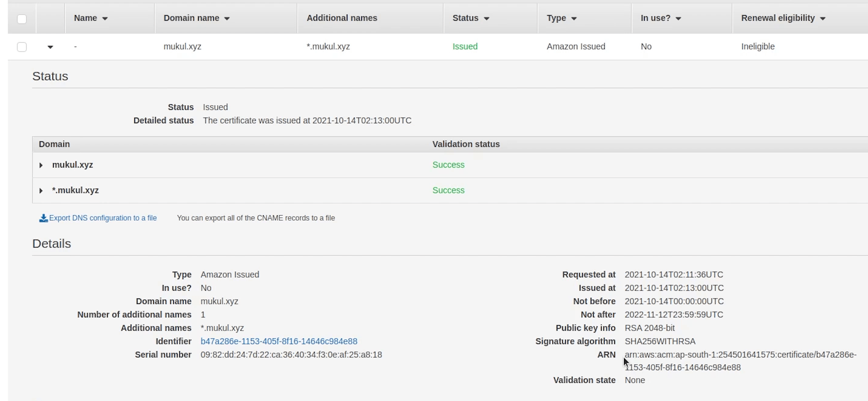Expand the mukul.xyz domain validation row
The image size is (868, 401).
click(x=41, y=165)
